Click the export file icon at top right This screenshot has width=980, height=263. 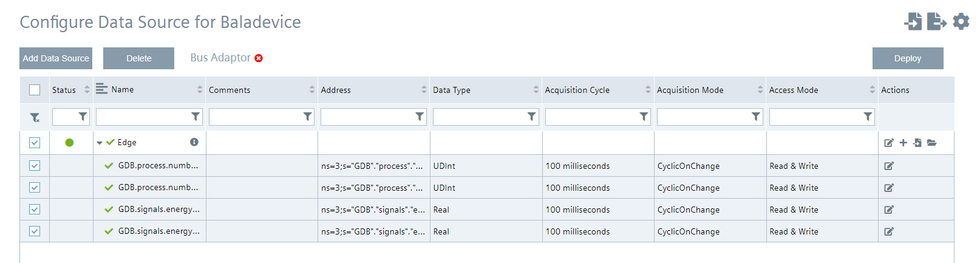pos(936,22)
